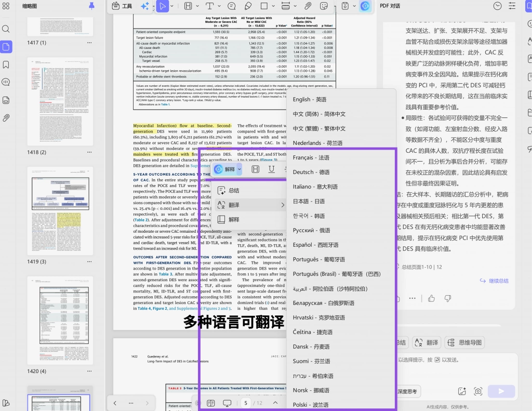The image size is (532, 411).
Task: Open more options under AI response
Action: (412, 298)
